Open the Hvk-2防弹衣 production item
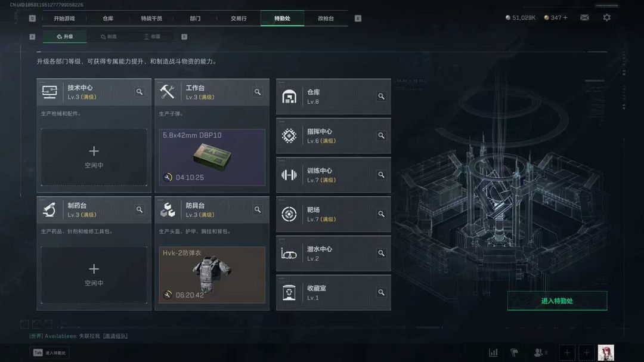This screenshot has height=362, width=644. point(212,275)
